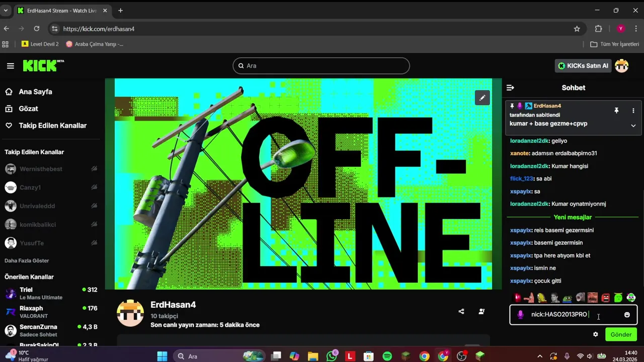Viewport: 644px width, 362px height.
Task: Open Riaxaph VALORANT channel
Action: tap(50, 312)
